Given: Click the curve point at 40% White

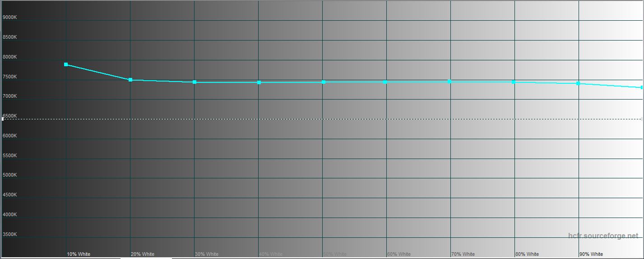Looking at the screenshot, I should pyautogui.click(x=259, y=82).
